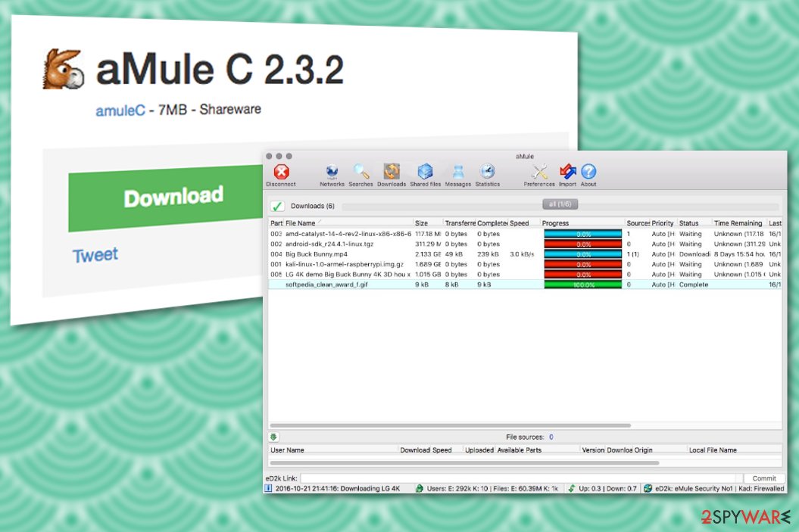
Task: Select the all (1/6) category tab
Action: 560,204
